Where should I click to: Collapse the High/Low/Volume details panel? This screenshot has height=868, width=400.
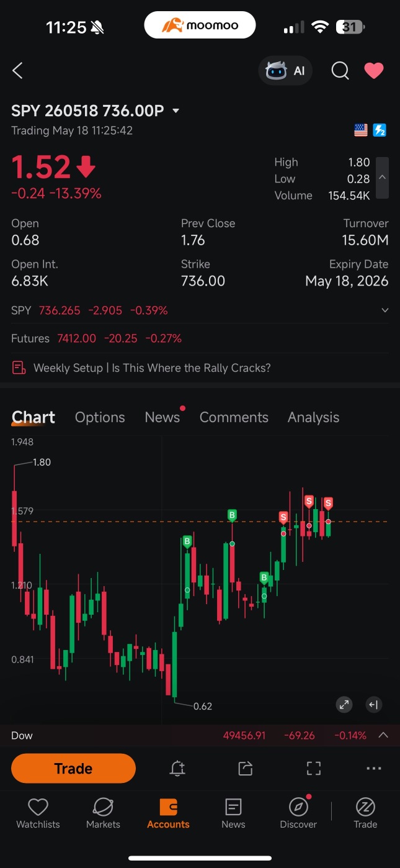pos(383,178)
